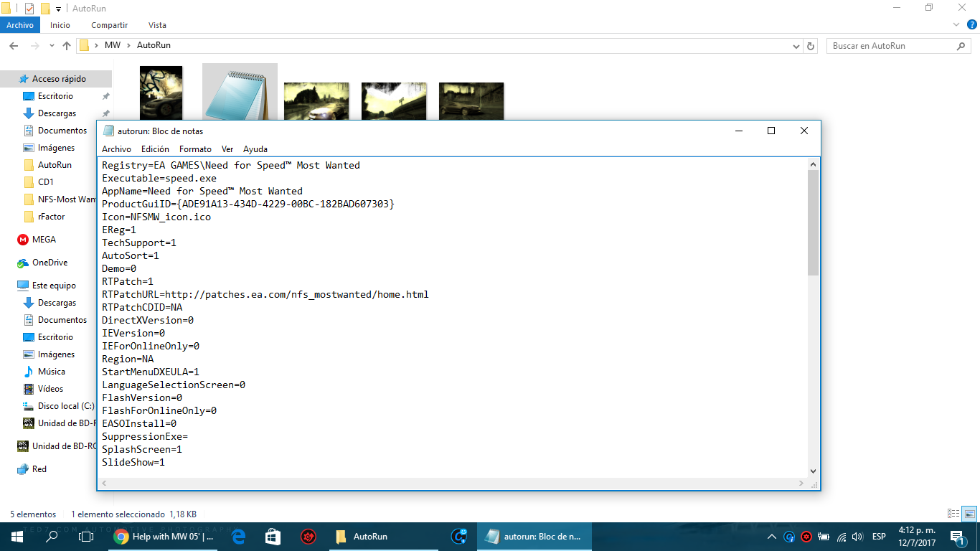Open Explorer help question mark icon
This screenshot has width=980, height=551.
[971, 25]
